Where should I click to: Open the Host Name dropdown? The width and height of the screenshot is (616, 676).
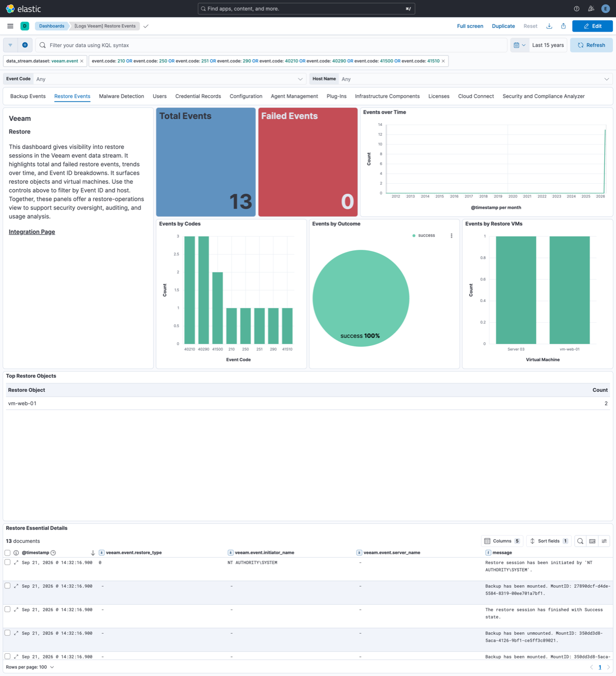475,79
